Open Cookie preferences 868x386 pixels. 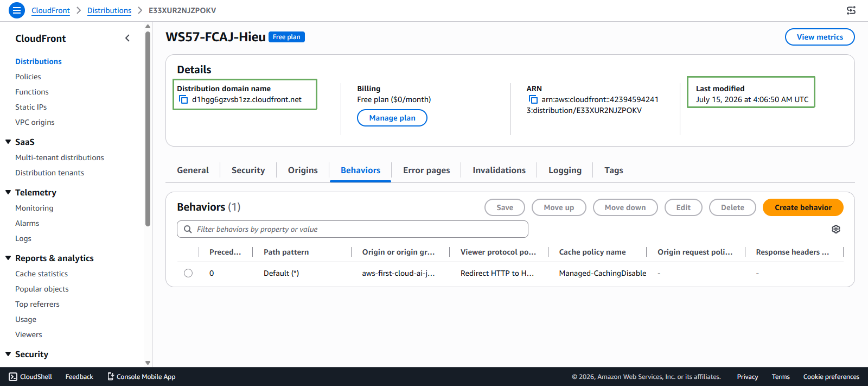831,377
